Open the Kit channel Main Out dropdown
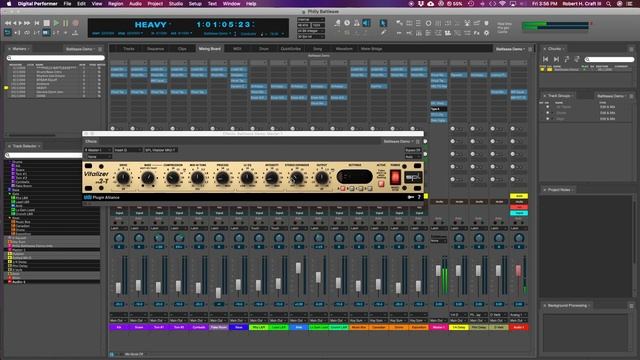This screenshot has height=360, width=640. pos(119,320)
